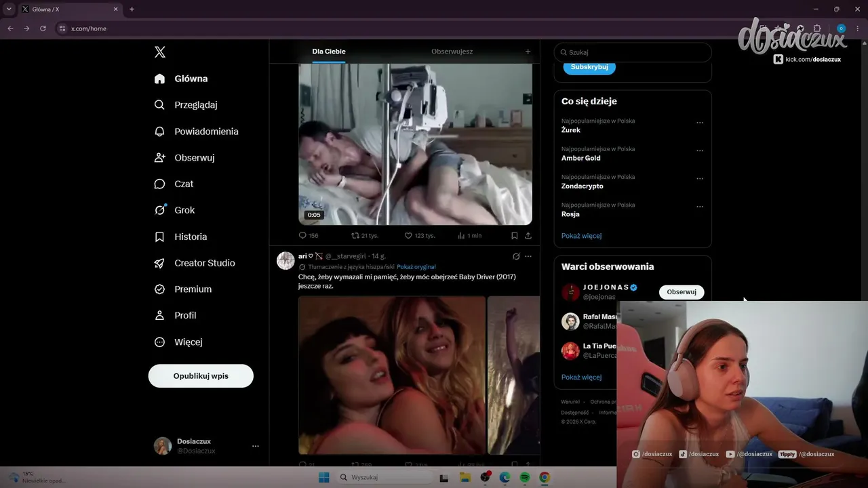The width and height of the screenshot is (868, 488).
Task: Bookmark the hospital video post
Action: point(514,236)
